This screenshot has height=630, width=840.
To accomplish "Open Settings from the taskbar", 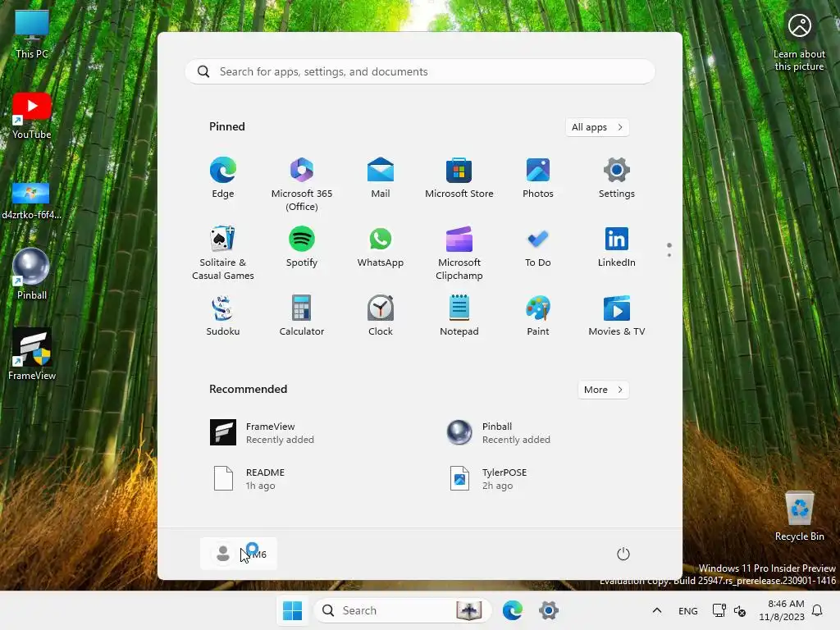I will [x=549, y=610].
